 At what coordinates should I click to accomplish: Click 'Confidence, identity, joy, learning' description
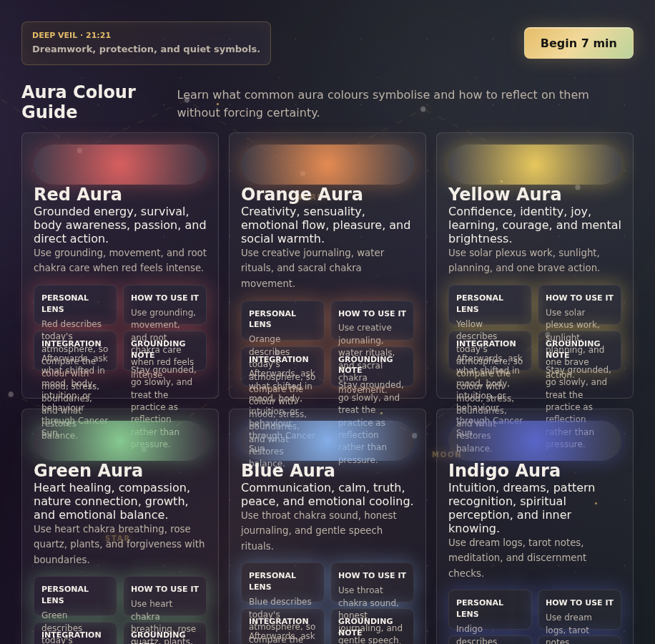(535, 225)
